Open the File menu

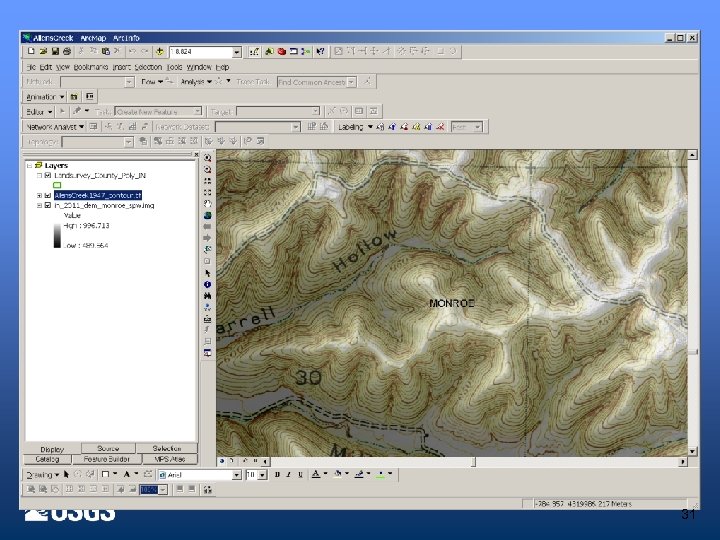tap(31, 67)
